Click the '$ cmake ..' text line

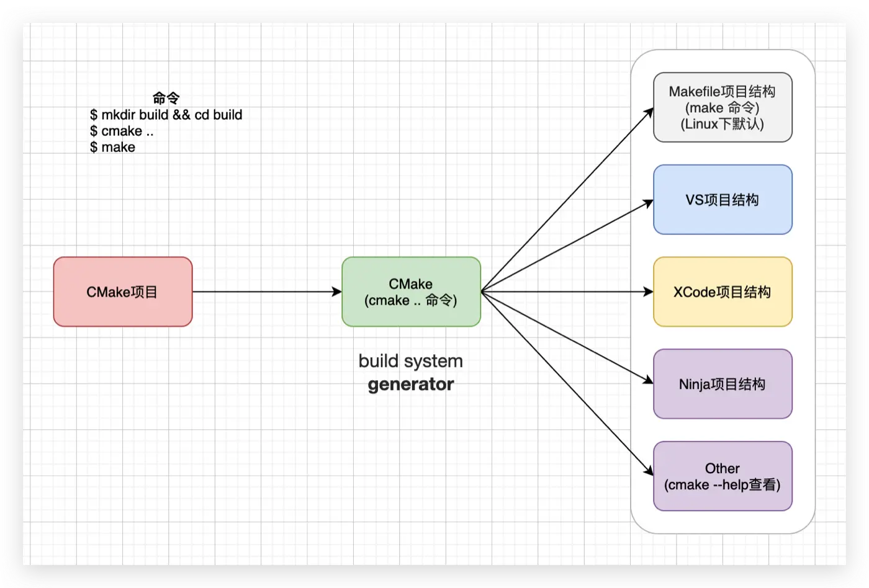[x=122, y=131]
